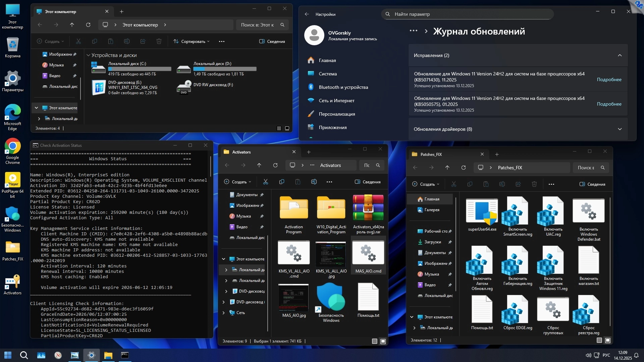The image size is (644, 362).
Task: Open the Activators_x64 WinRAR archive
Action: [368, 208]
